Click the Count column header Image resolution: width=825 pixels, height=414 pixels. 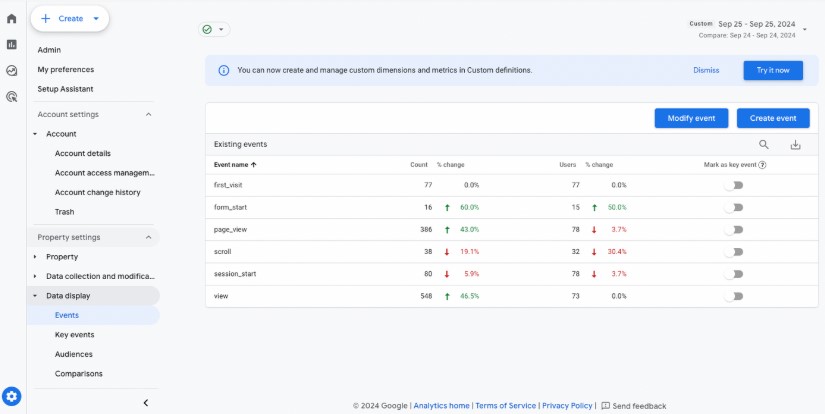[x=419, y=165]
